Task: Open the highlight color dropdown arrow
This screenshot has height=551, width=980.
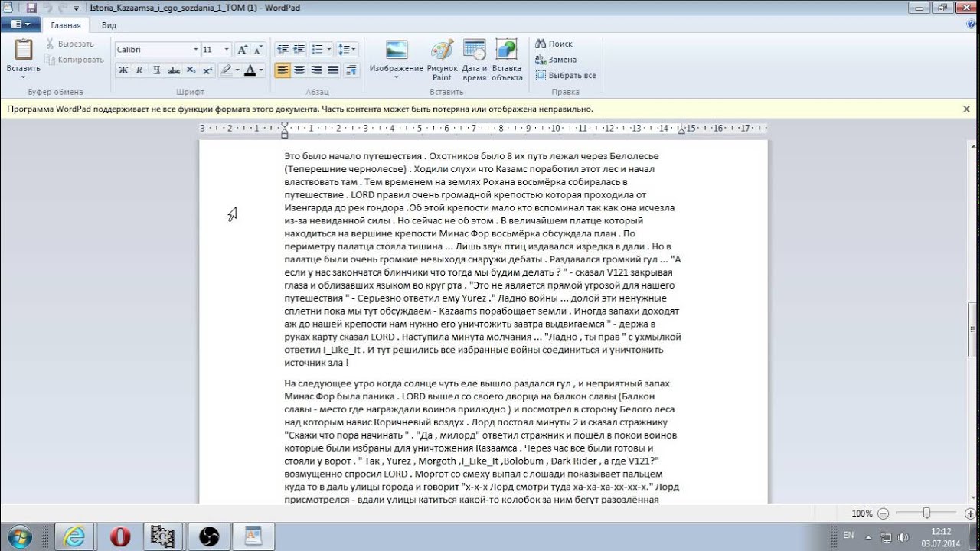Action: point(237,70)
